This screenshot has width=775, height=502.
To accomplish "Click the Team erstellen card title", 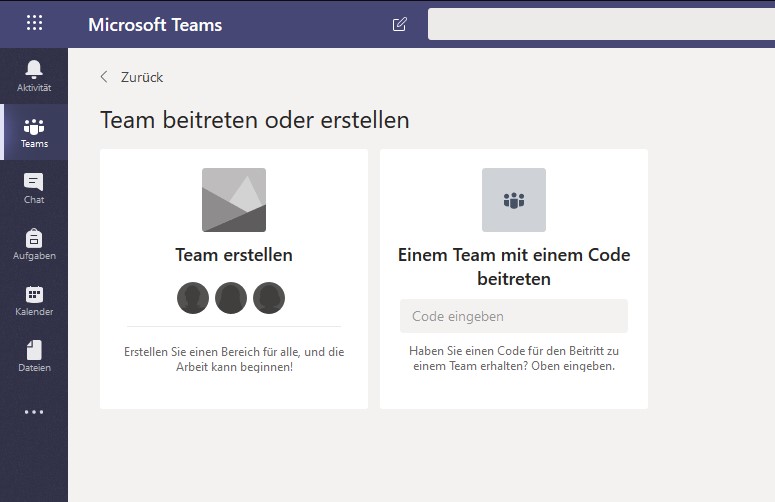I will 234,255.
